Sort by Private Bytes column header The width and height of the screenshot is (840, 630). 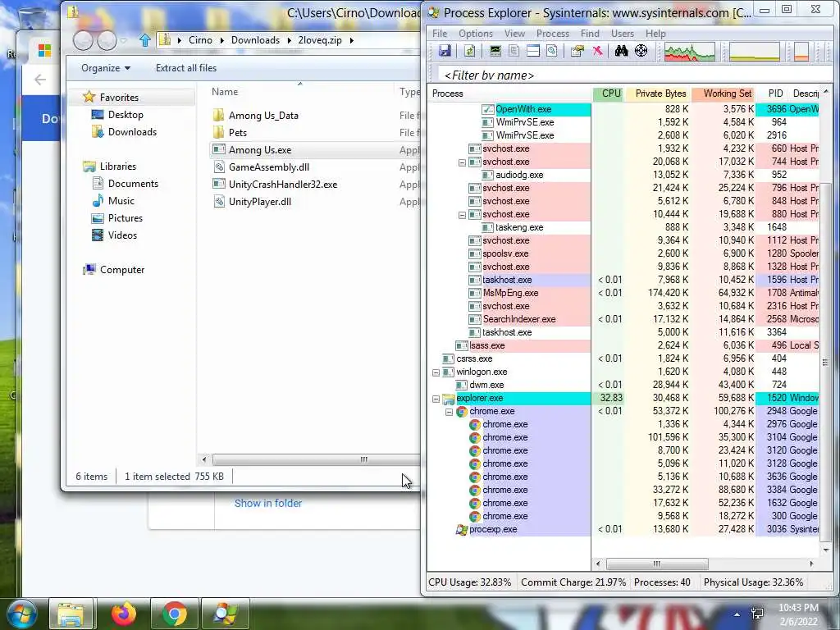coord(660,94)
